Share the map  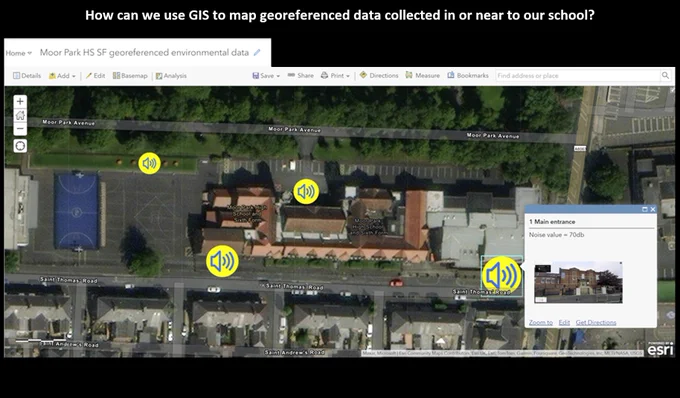click(x=301, y=75)
